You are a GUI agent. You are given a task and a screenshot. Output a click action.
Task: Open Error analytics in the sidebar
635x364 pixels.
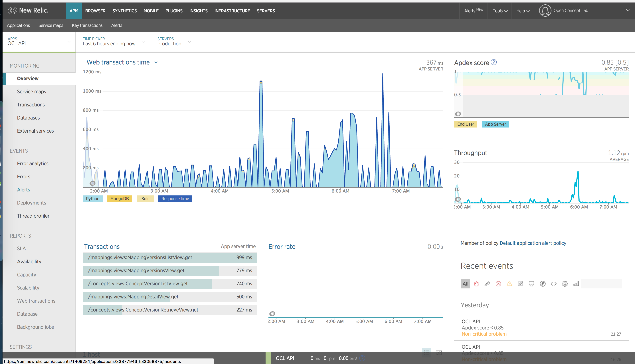pyautogui.click(x=33, y=163)
